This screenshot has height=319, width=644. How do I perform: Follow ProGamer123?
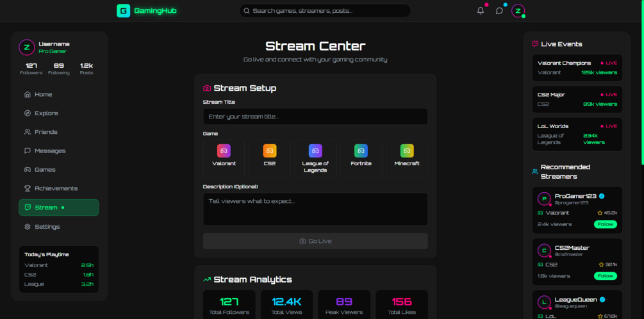(x=606, y=224)
